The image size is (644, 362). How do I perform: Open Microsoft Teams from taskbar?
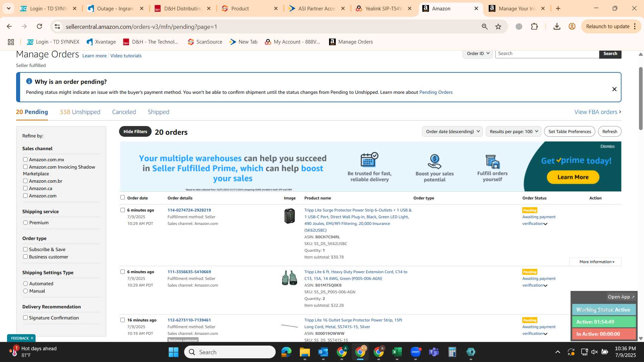tap(434, 352)
